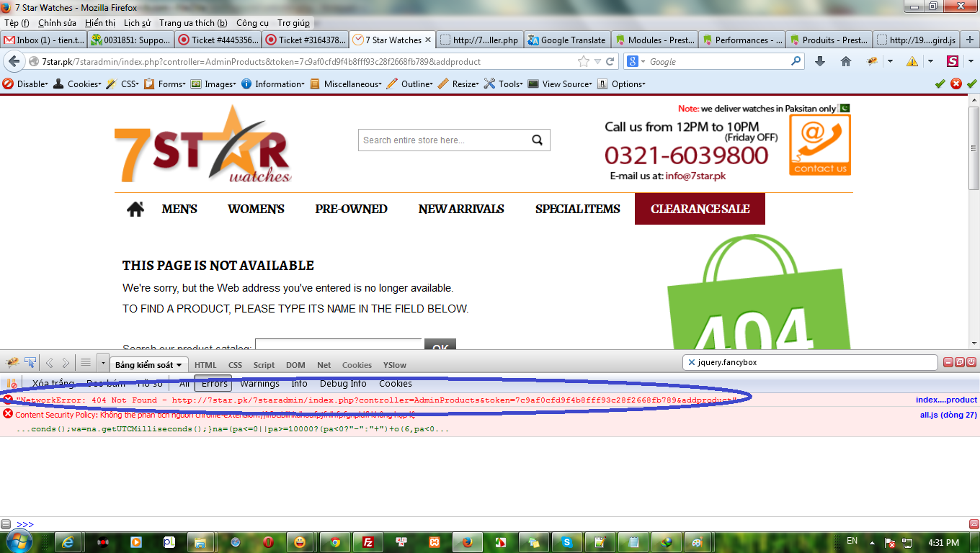Screen dimensions: 980x553
Task: Go to the PRE-OWNED category
Action: tap(351, 209)
